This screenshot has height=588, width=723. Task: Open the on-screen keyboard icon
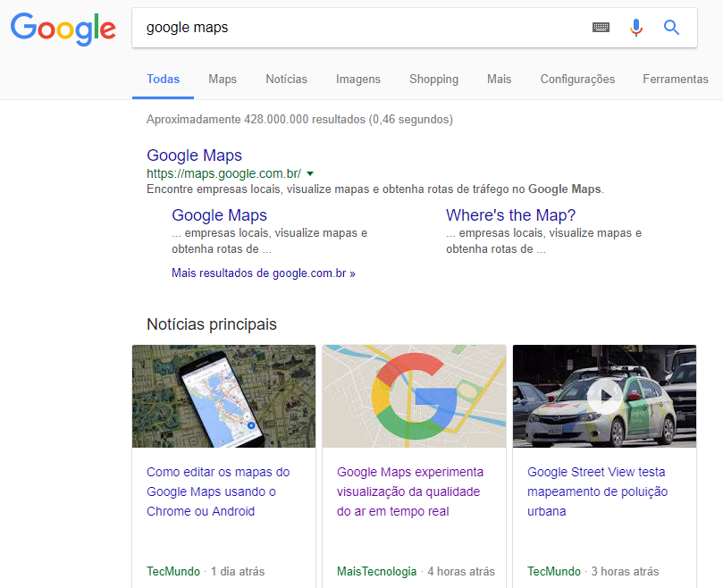[601, 28]
